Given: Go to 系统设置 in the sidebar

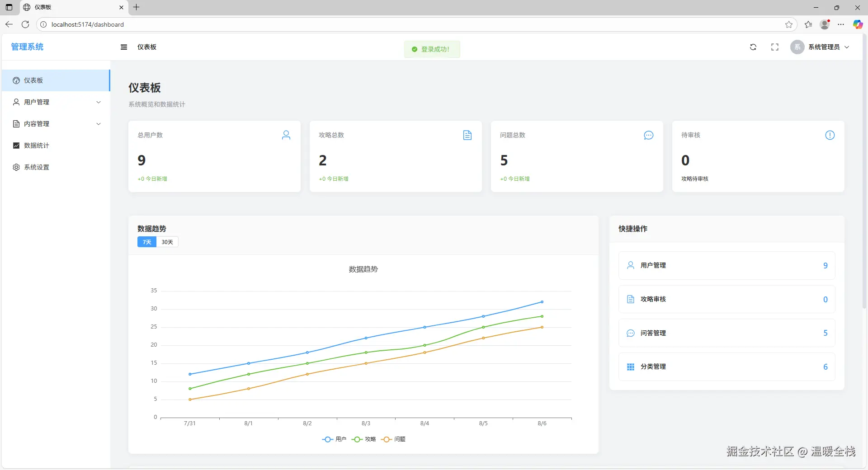Looking at the screenshot, I should [x=37, y=167].
